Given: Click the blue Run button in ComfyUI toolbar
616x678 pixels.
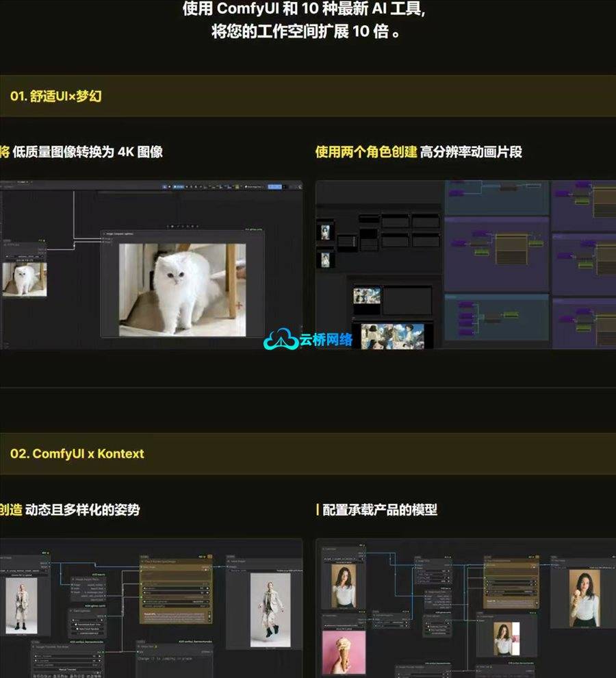Looking at the screenshot, I should coord(274,186).
